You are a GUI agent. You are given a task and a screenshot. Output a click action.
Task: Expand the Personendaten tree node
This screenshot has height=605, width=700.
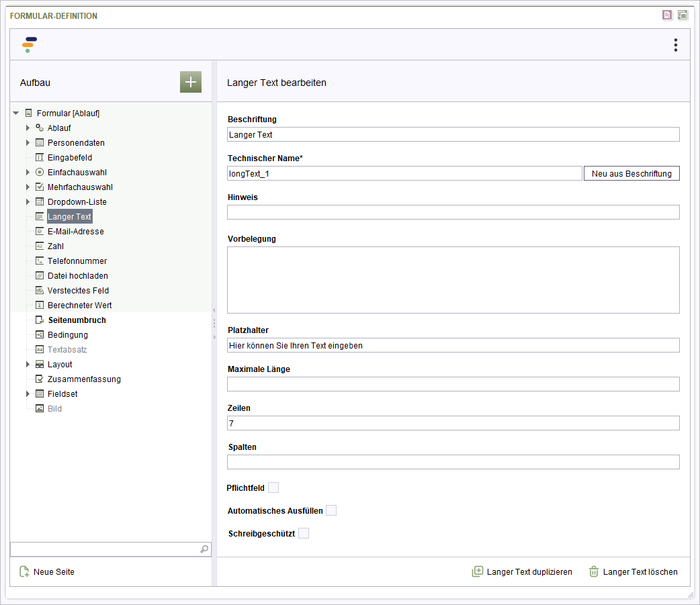(28, 142)
